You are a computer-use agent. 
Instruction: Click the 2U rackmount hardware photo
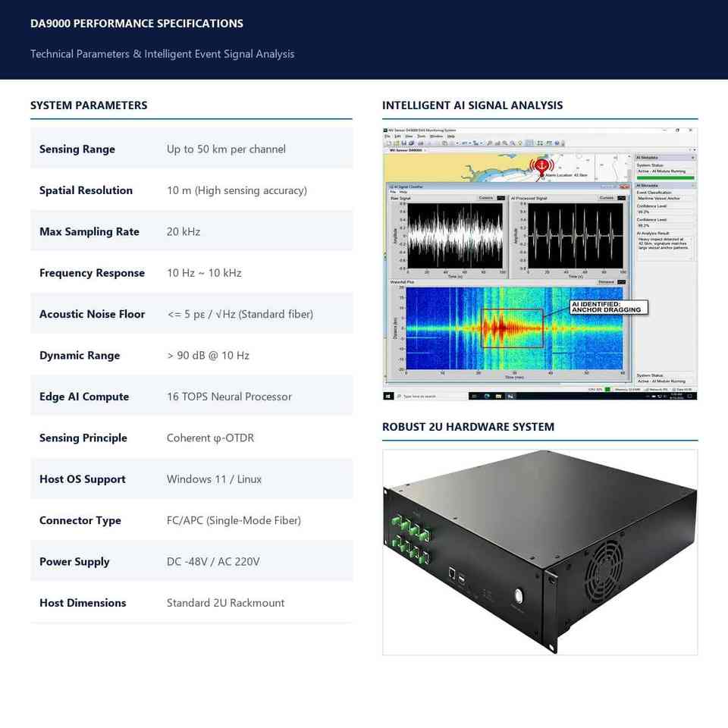tap(540, 552)
